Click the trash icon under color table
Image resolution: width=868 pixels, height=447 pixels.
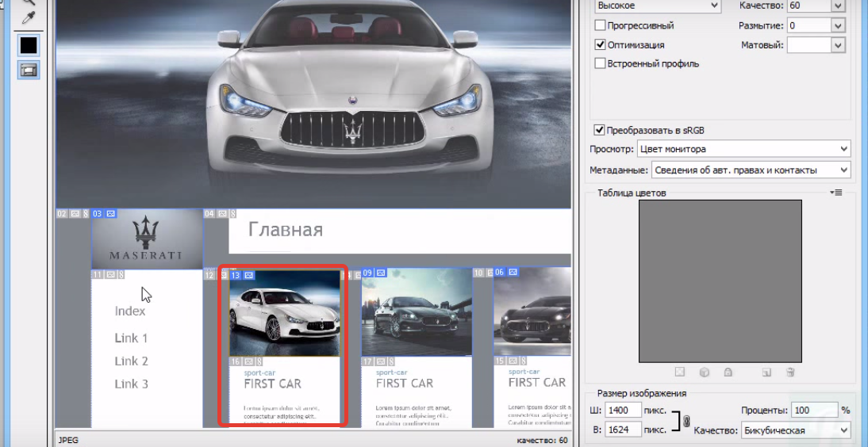point(790,372)
